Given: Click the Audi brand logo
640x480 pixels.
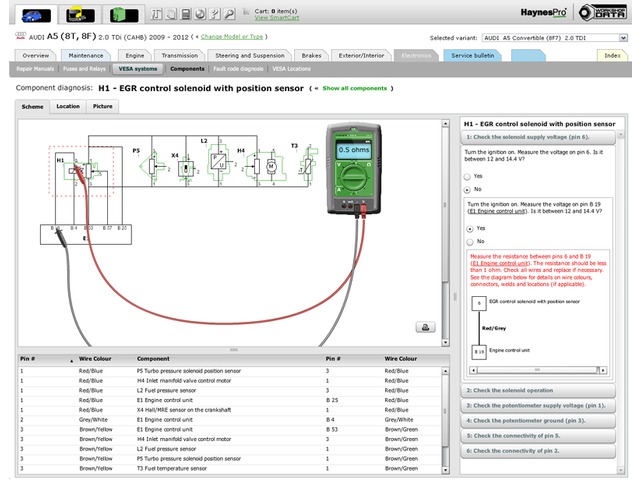Looking at the screenshot, I should point(20,36).
